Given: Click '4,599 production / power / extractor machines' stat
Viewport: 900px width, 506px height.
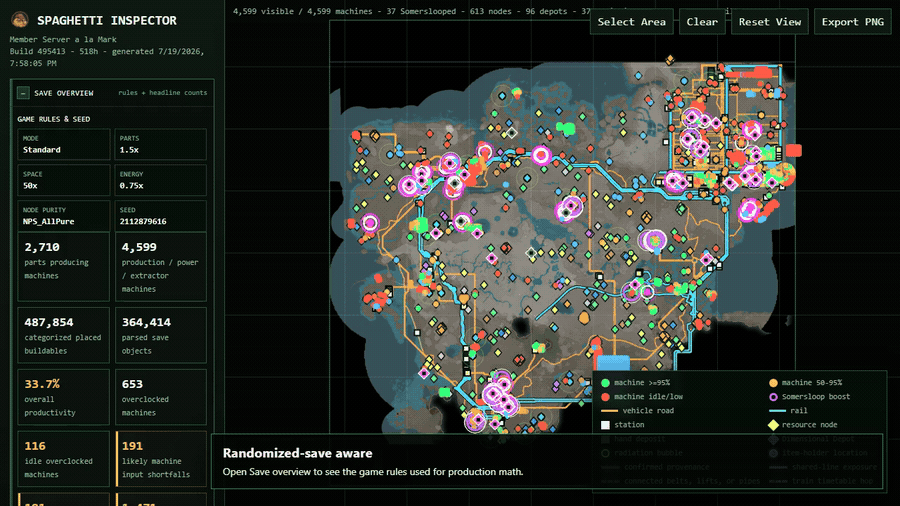Looking at the screenshot, I should (x=161, y=267).
